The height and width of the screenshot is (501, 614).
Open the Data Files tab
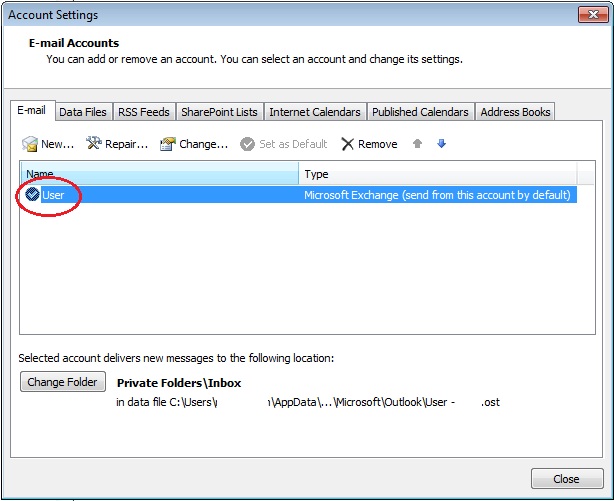(x=83, y=112)
